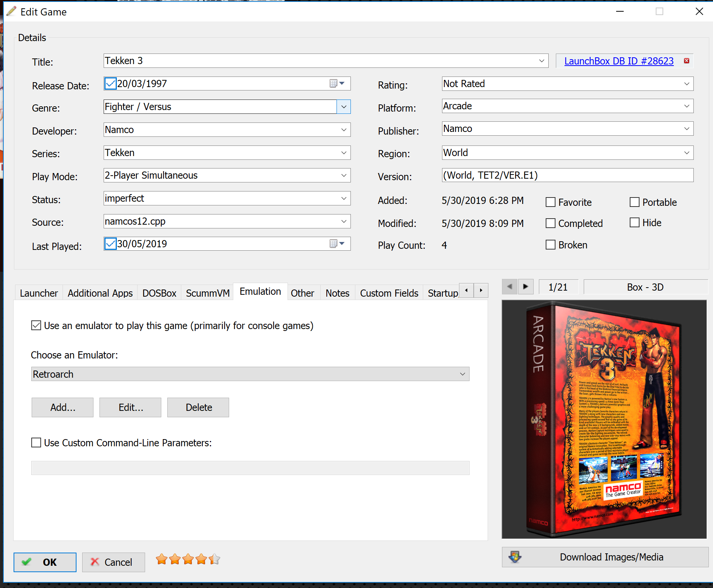Tick the Hide checkbox

pos(635,223)
